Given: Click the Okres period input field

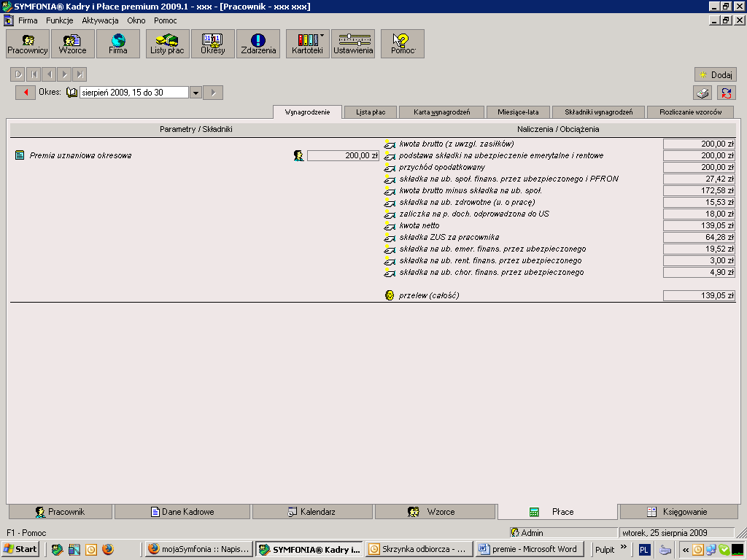Looking at the screenshot, I should 134,93.
